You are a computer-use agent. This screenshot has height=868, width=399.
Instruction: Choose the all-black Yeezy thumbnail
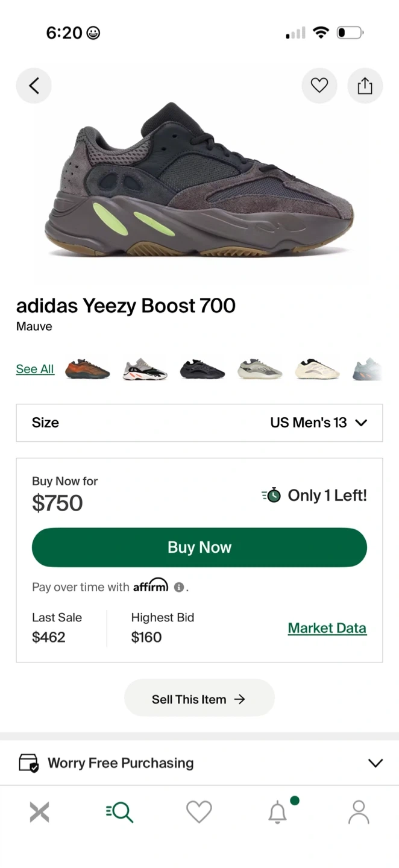click(x=203, y=368)
